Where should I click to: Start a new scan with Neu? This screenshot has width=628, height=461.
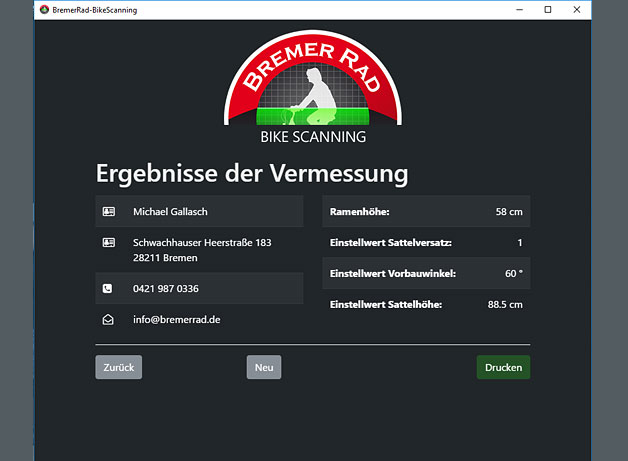pos(264,367)
